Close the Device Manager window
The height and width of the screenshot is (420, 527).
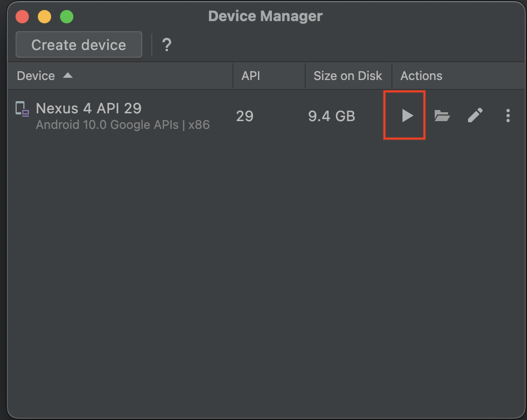point(22,17)
